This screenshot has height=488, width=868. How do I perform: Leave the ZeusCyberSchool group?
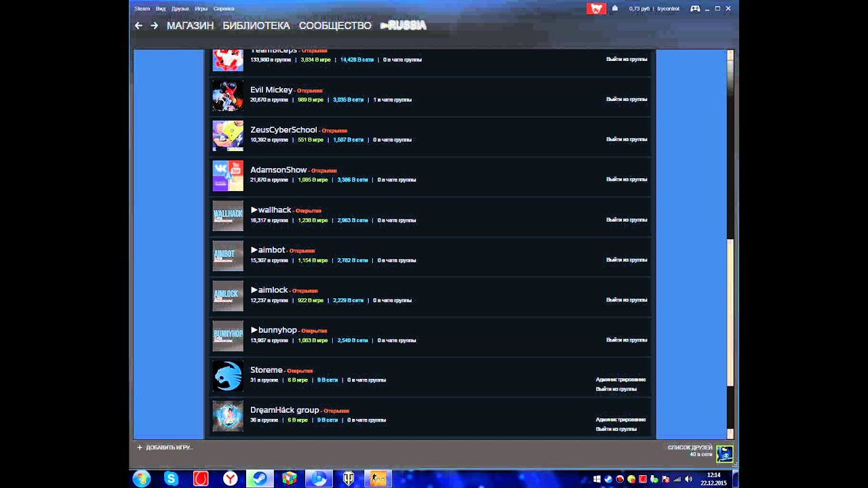pyautogui.click(x=627, y=139)
